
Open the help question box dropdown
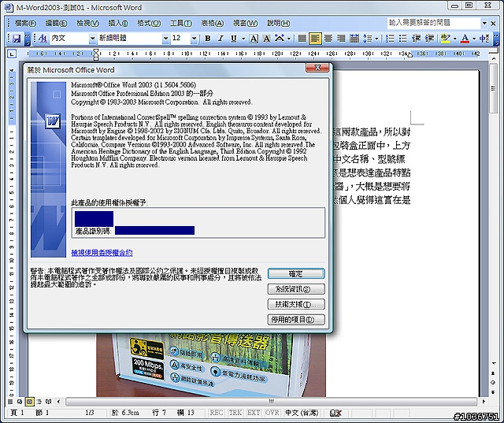tap(484, 23)
